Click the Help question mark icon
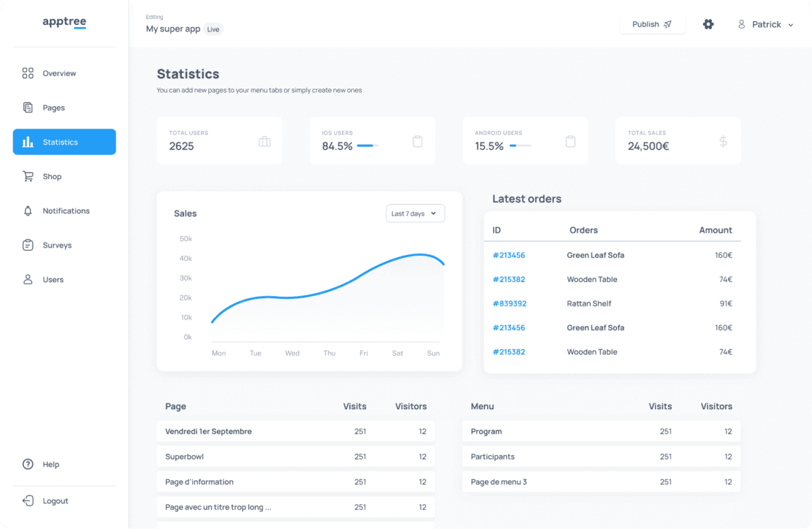This screenshot has width=812, height=529. click(x=28, y=464)
